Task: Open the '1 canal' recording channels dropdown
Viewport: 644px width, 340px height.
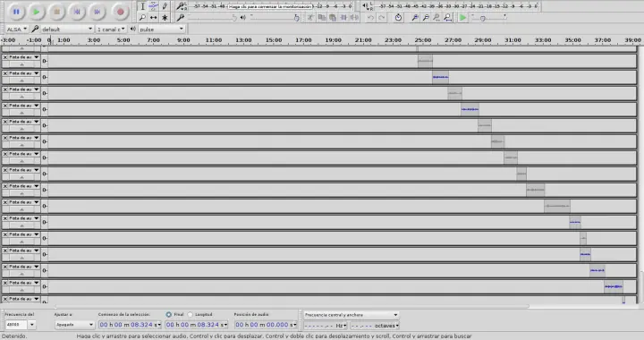Action: click(x=111, y=30)
